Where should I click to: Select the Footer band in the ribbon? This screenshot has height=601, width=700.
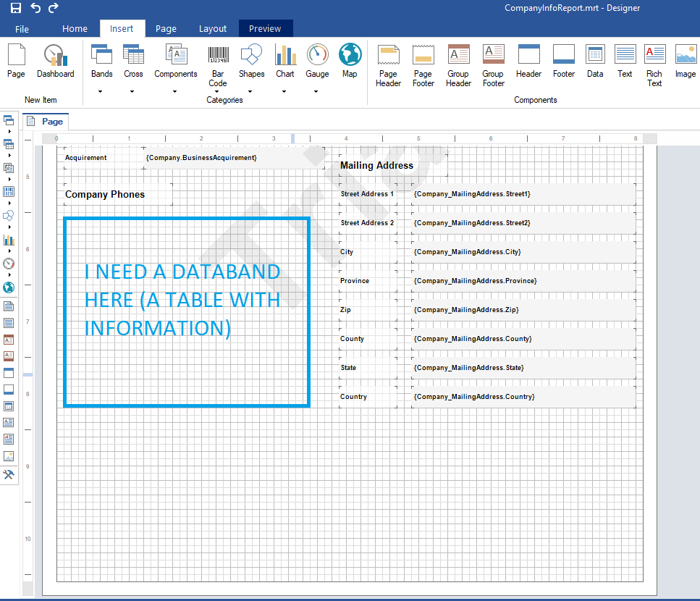tap(564, 61)
